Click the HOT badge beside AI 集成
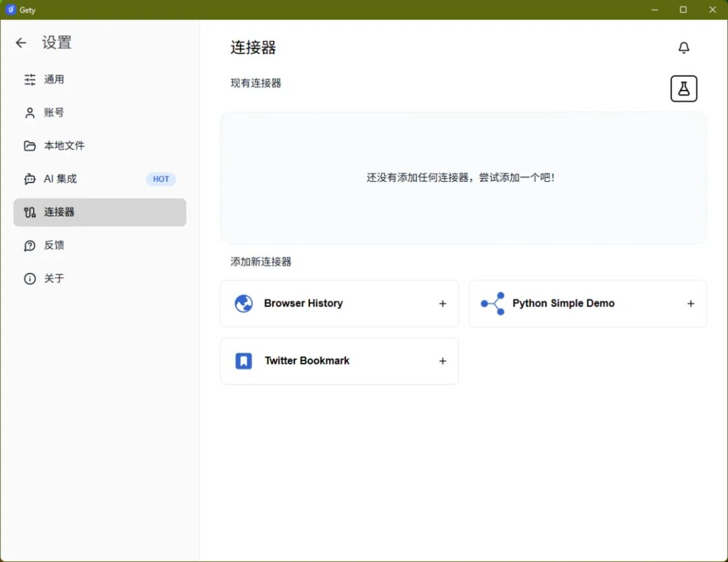This screenshot has width=728, height=562. coord(161,179)
